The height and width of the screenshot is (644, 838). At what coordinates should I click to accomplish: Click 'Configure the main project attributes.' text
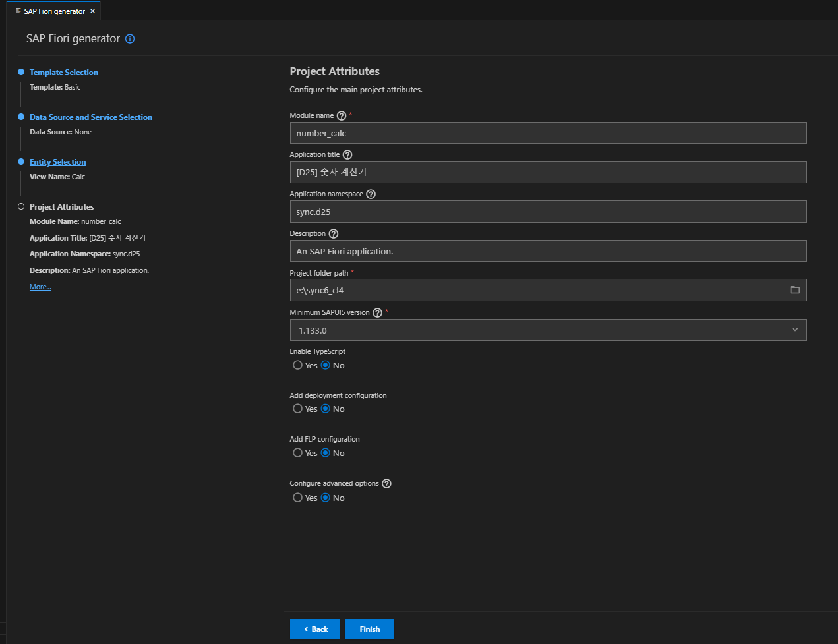click(x=356, y=90)
